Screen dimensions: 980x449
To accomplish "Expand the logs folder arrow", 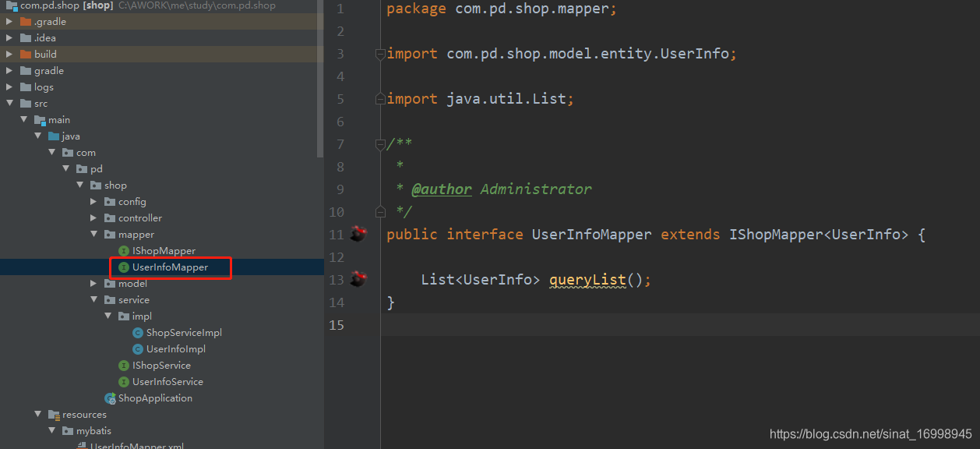I will (9, 87).
